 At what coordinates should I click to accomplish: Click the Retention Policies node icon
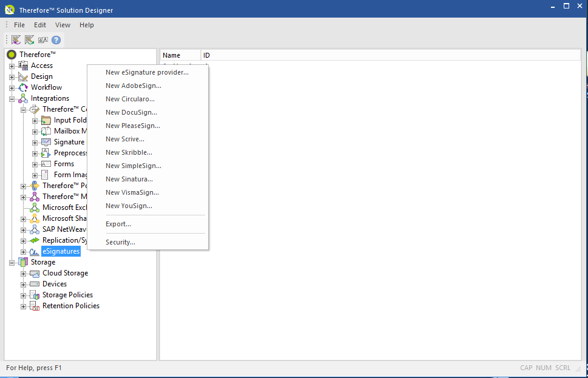(35, 306)
